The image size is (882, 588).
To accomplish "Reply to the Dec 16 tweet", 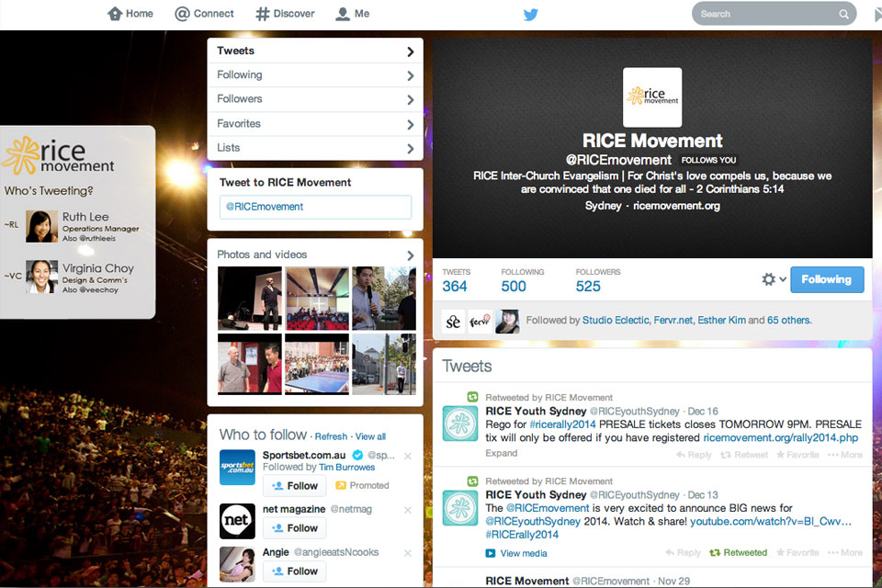I will tap(694, 455).
